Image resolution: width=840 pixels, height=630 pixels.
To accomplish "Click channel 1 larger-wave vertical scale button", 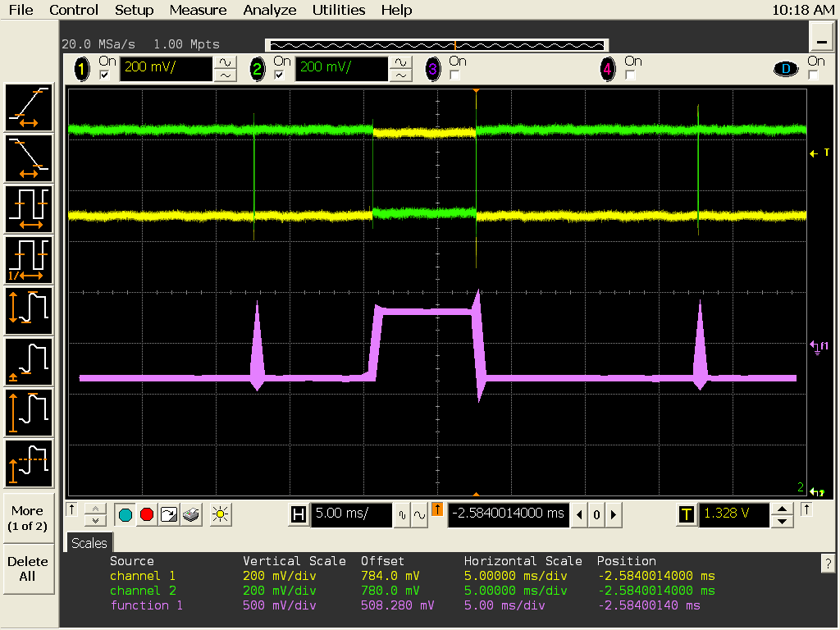I will pyautogui.click(x=225, y=63).
